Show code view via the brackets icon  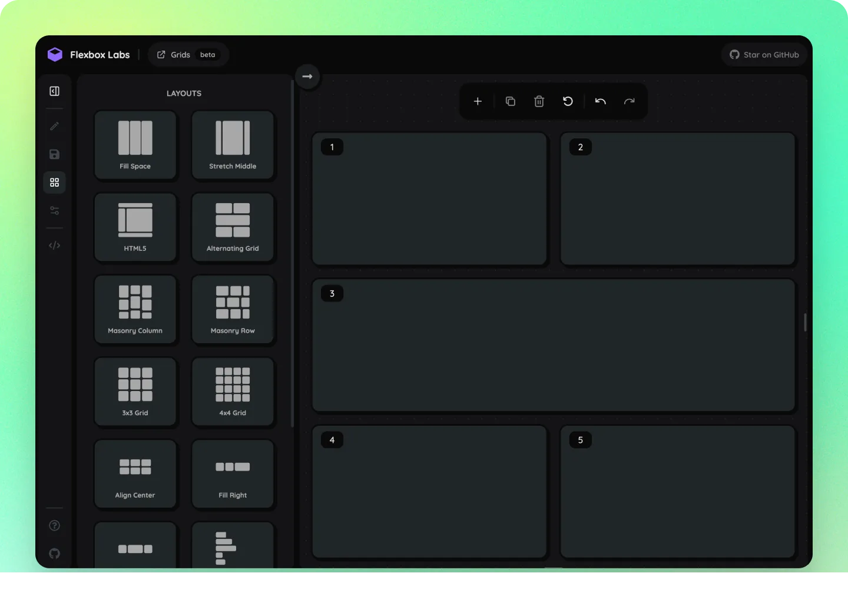click(54, 246)
